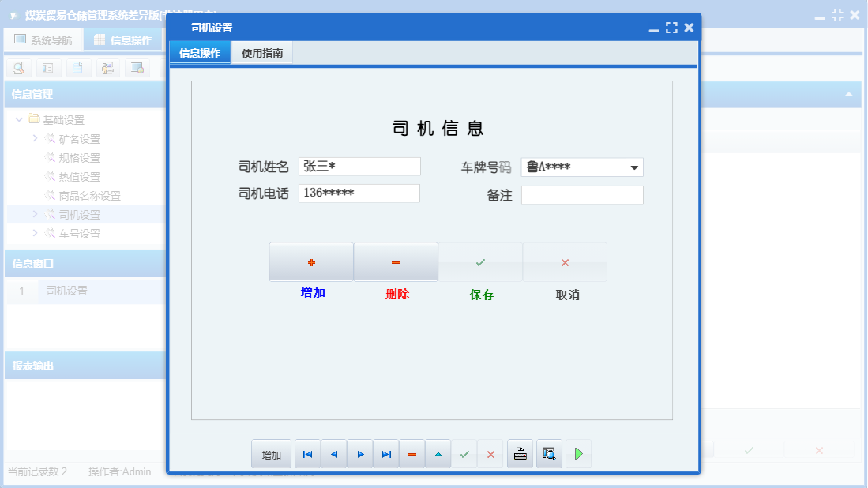Image resolution: width=868 pixels, height=488 pixels.
Task: Open the 车牌号码 dropdown list
Action: 634,167
